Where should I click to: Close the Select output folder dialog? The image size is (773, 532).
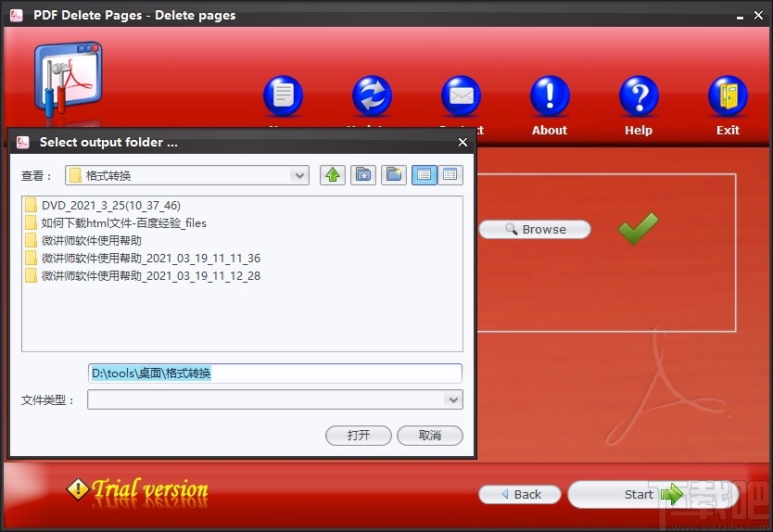(x=463, y=142)
